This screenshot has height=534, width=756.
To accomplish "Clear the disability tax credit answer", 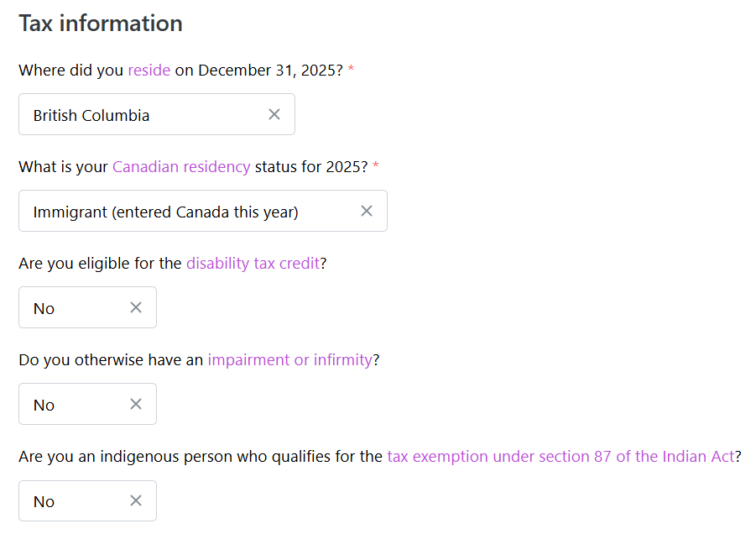I will [x=136, y=307].
